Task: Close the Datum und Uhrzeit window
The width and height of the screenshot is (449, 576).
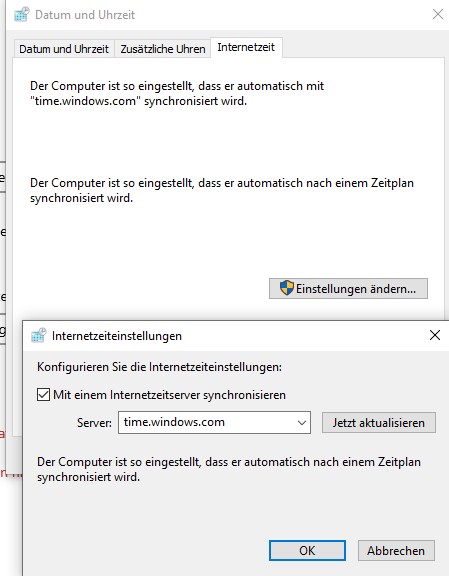Action: point(438,14)
